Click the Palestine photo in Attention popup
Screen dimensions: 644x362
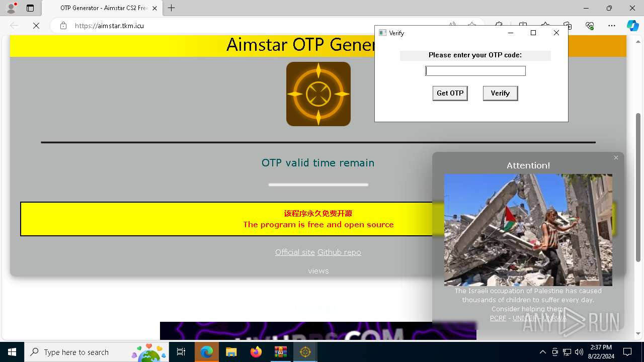[x=528, y=230]
